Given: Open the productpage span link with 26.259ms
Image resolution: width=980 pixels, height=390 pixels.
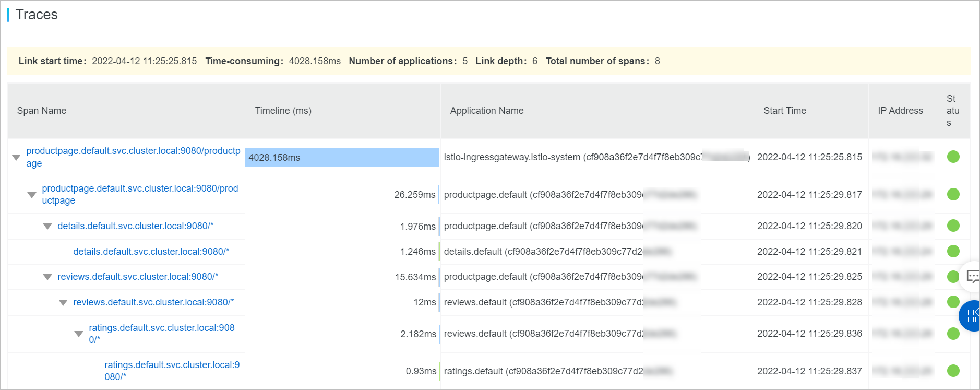Looking at the screenshot, I should tap(140, 194).
